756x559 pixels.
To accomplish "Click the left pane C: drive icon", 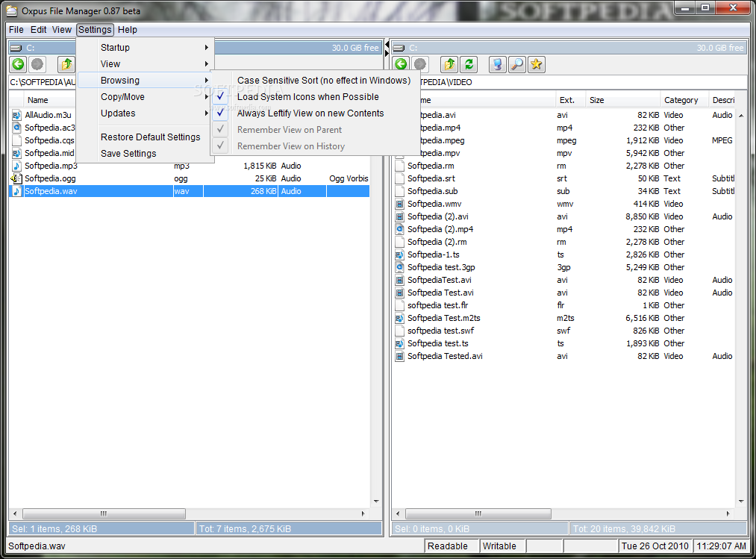I will [16, 48].
